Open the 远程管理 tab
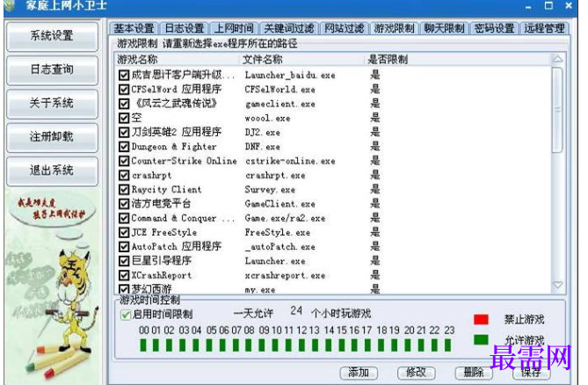588x385 pixels. [x=545, y=28]
